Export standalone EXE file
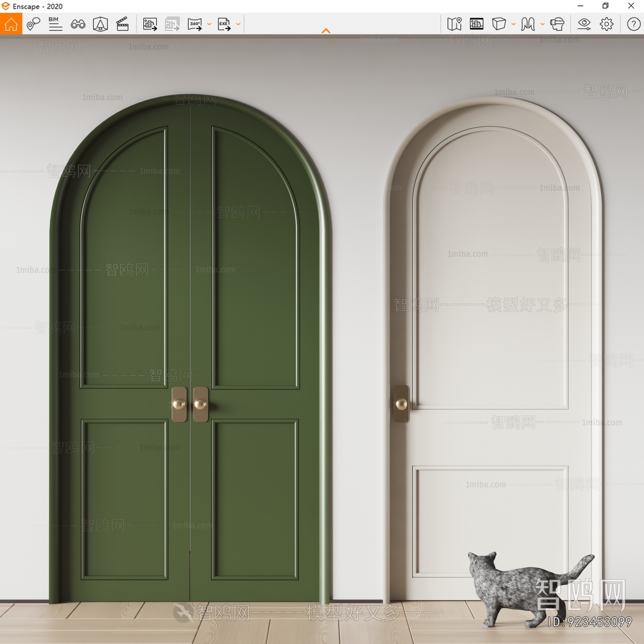 (x=224, y=24)
